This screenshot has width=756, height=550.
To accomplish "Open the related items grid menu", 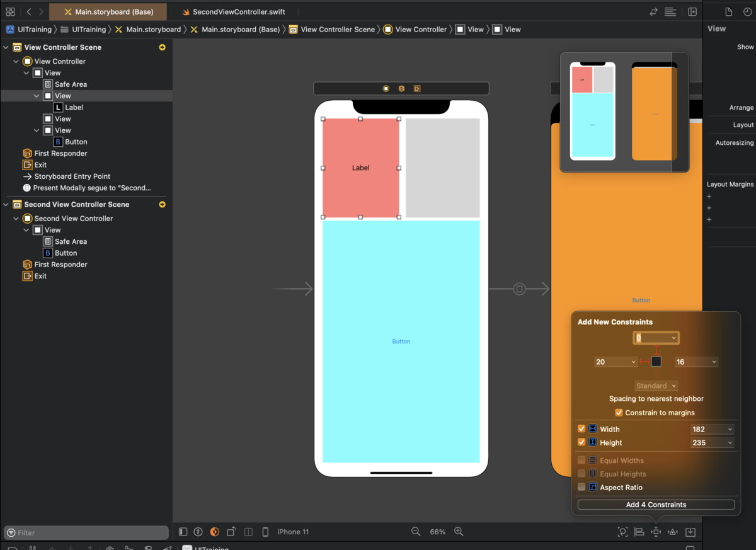I will pyautogui.click(x=10, y=12).
